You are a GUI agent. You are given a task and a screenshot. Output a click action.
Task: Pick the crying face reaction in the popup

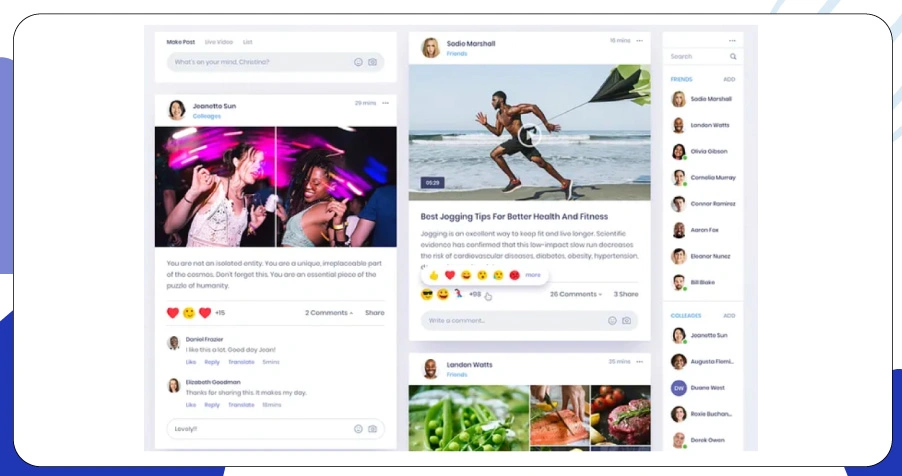coord(498,275)
